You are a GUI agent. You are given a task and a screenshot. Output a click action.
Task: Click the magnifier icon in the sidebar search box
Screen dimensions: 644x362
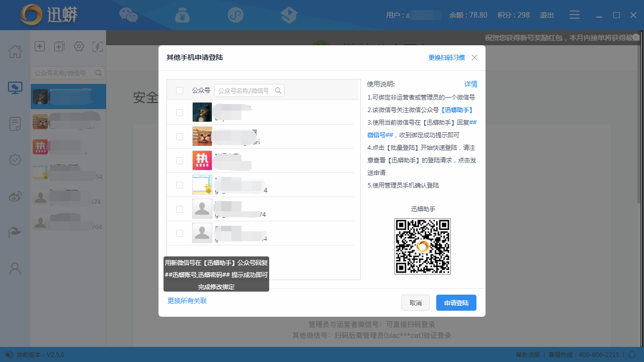click(x=99, y=73)
